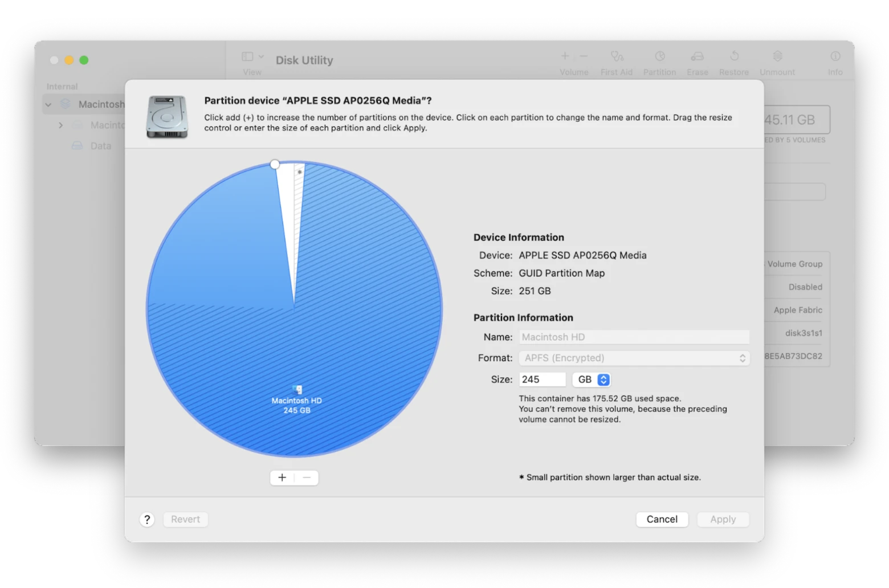889x588 pixels.
Task: Click the green zoom window button
Action: [84, 60]
